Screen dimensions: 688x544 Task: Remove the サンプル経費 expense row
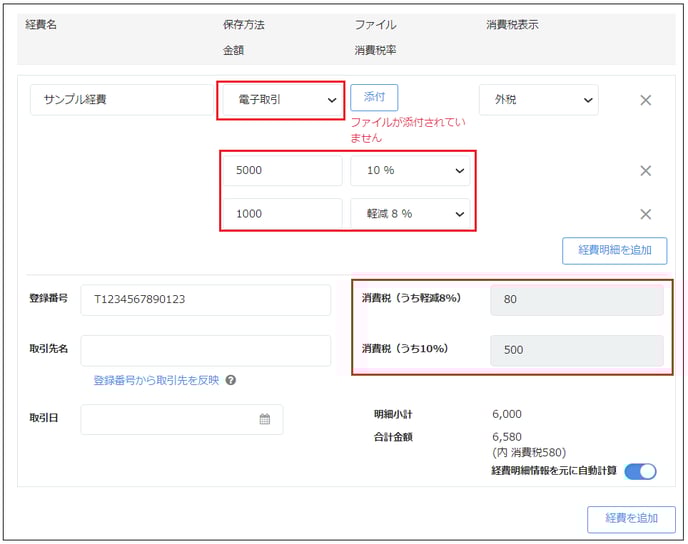click(x=645, y=100)
